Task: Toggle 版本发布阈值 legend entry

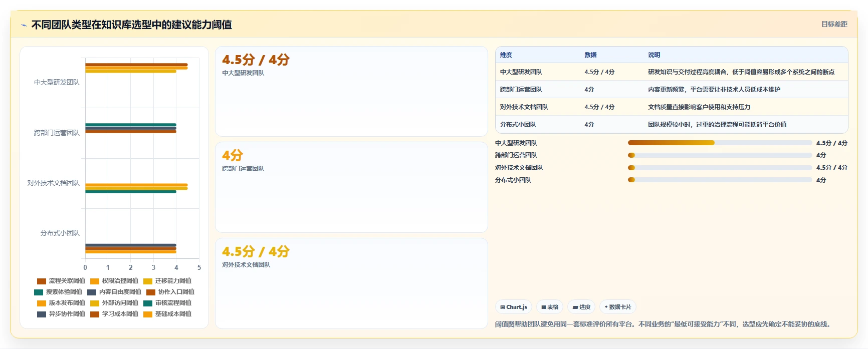Action: click(61, 303)
